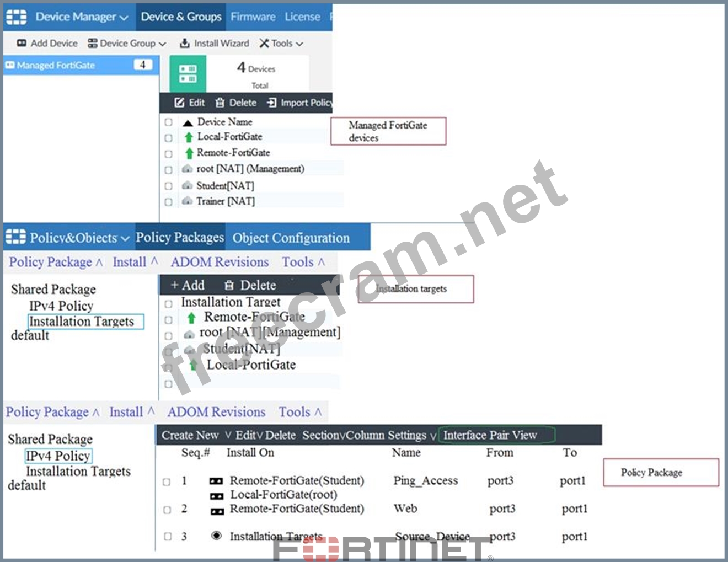728x562 pixels.
Task: Open the Tools dropdown in Device Manager
Action: tap(281, 43)
